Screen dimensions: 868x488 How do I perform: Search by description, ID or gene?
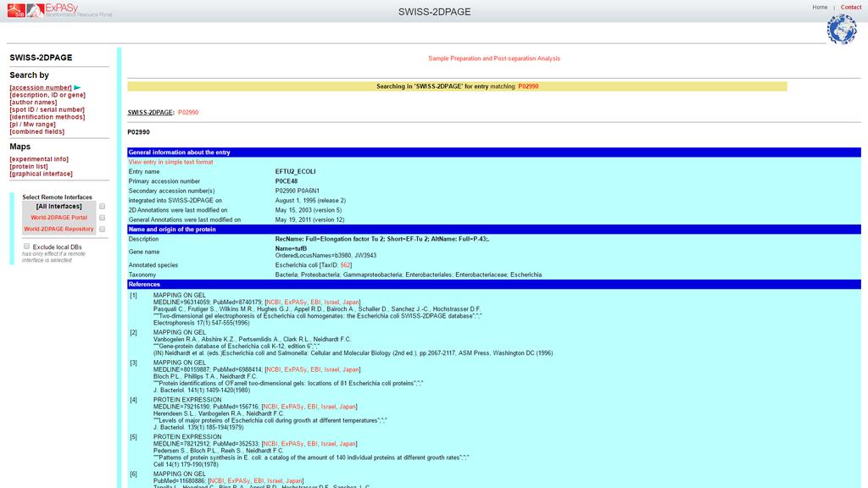pos(47,95)
